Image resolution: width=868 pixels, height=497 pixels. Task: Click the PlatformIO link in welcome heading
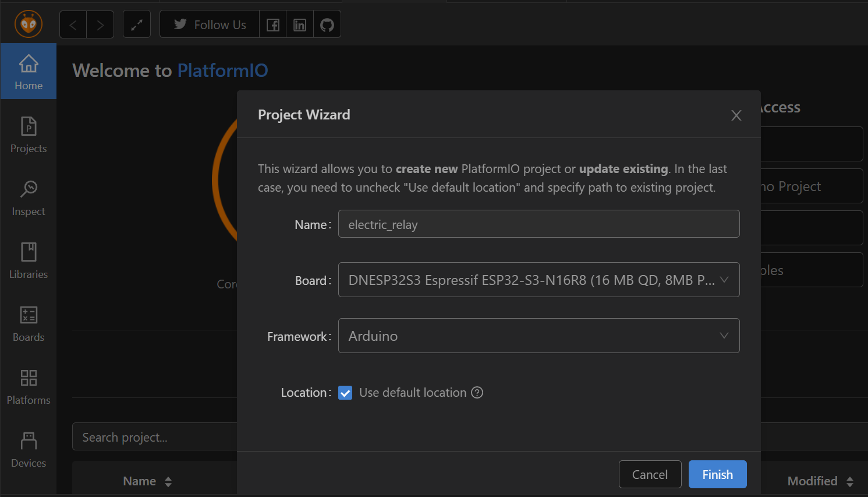(222, 71)
